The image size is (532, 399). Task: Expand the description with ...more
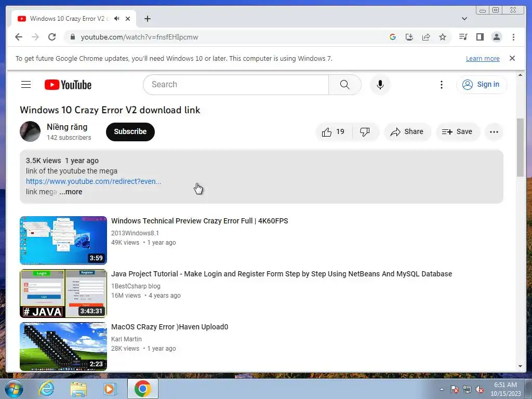tap(71, 192)
